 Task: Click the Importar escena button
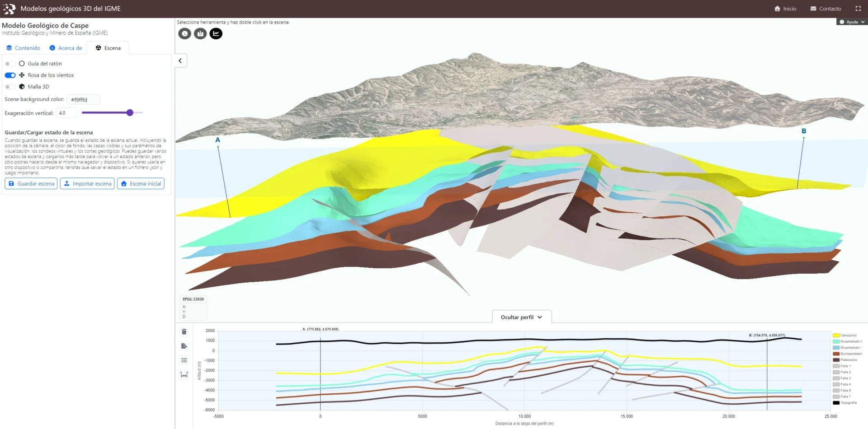[x=87, y=184]
